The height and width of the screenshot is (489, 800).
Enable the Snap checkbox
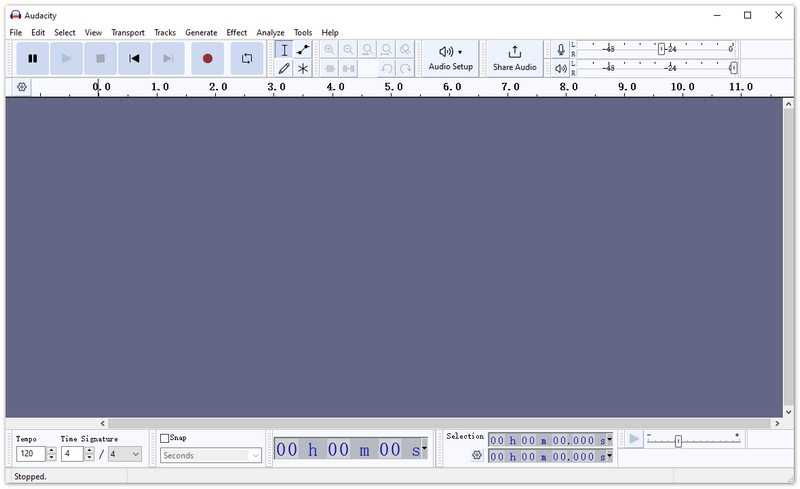coord(165,438)
